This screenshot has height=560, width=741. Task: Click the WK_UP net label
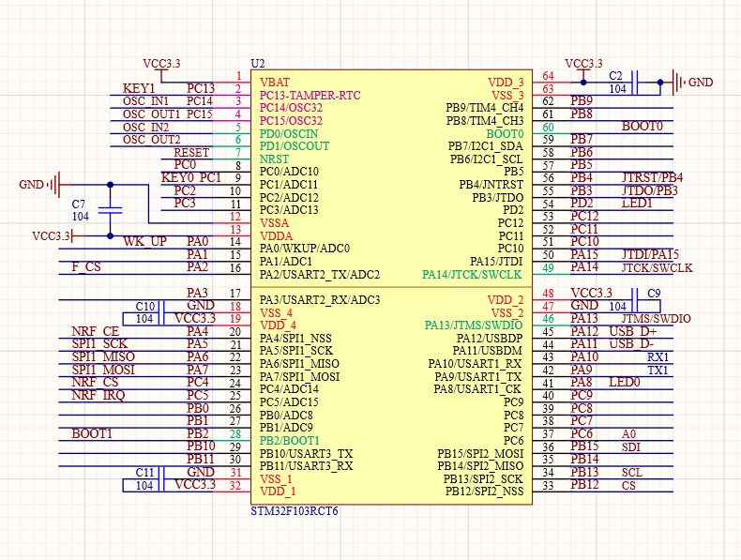[144, 241]
